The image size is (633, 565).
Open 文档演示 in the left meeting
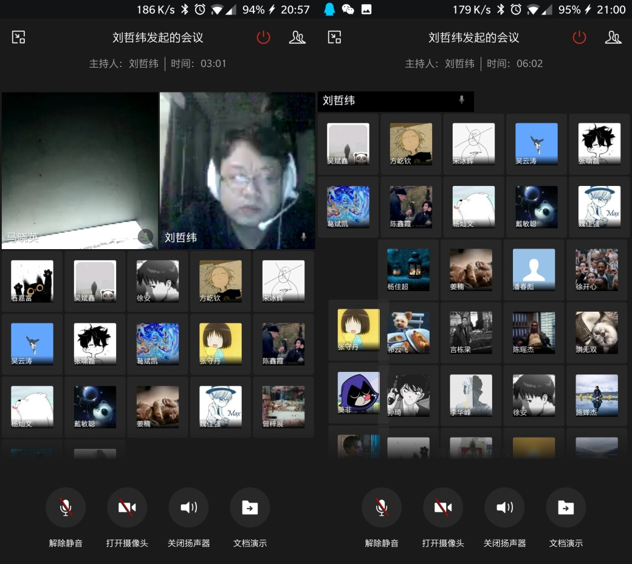[250, 508]
